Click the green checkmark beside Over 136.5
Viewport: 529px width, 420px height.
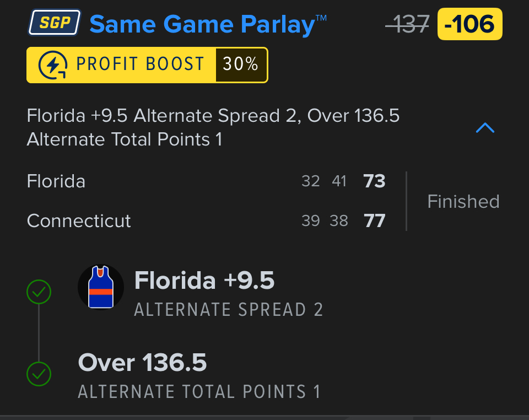tap(39, 375)
